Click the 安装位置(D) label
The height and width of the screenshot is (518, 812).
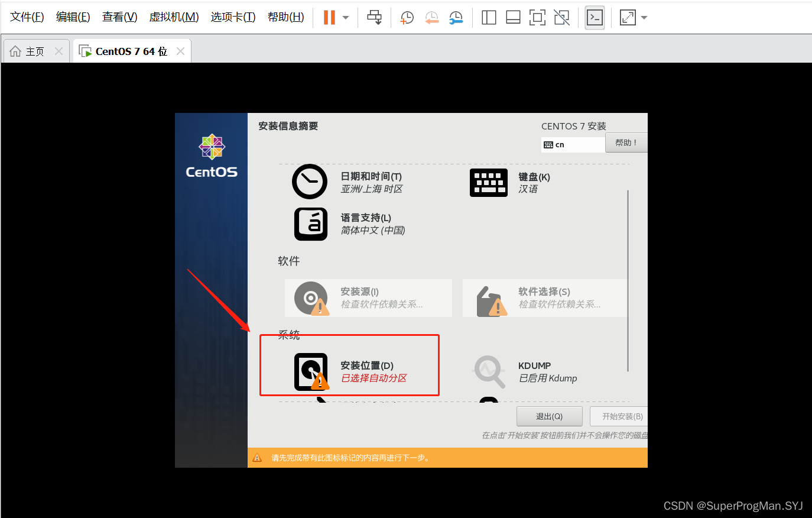(367, 365)
